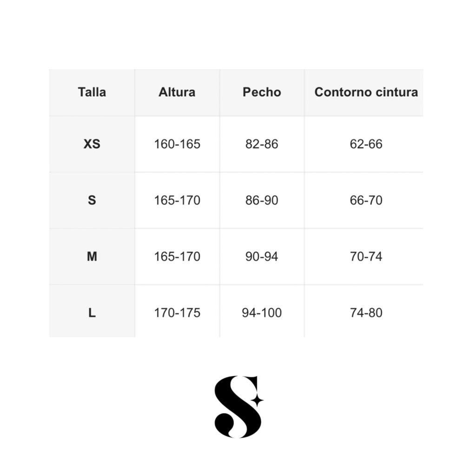Select the 70-74 waist cell
This screenshot has height=476, width=476.
[x=366, y=257]
